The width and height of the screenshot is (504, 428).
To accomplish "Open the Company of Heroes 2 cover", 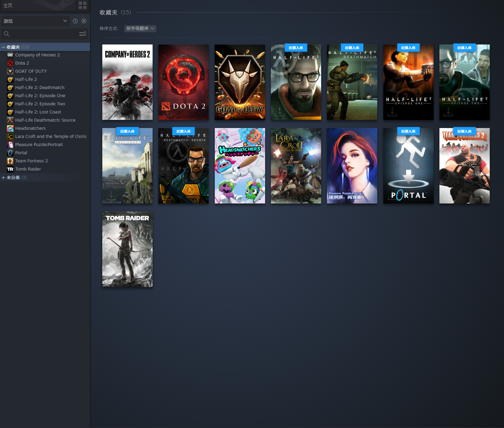I will (127, 82).
